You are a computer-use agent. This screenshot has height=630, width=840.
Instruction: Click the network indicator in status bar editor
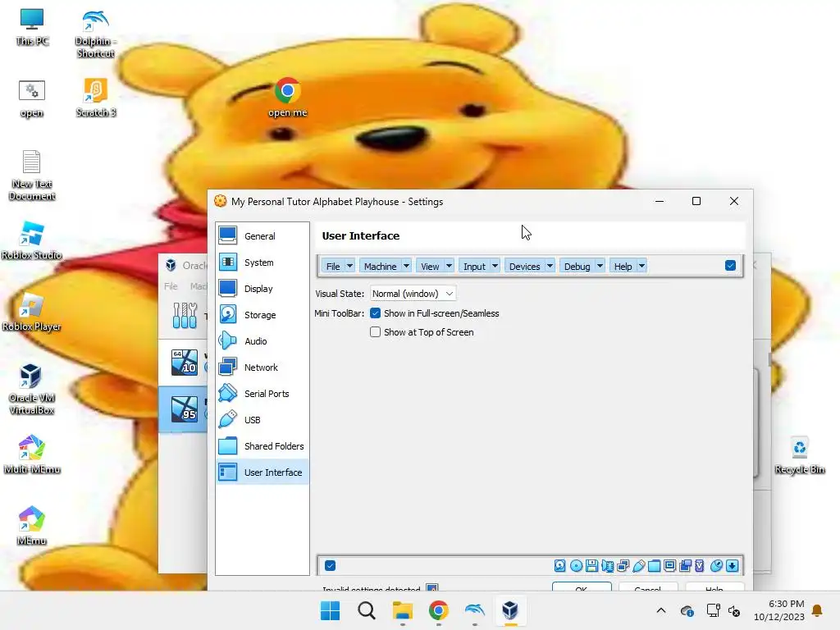[x=623, y=566]
